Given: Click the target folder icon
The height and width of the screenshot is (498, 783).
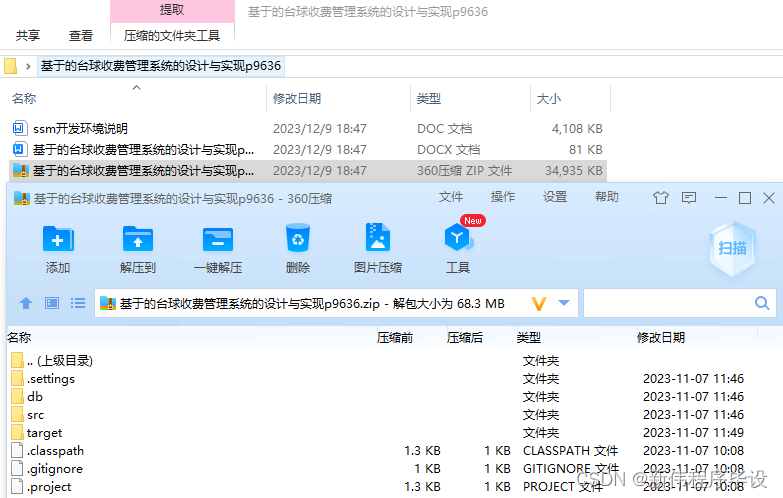Looking at the screenshot, I should click(17, 432).
